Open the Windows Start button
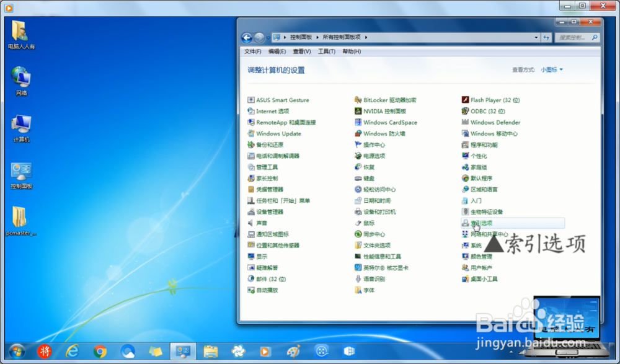Screen dimensions: 620x364 pyautogui.click(x=17, y=351)
